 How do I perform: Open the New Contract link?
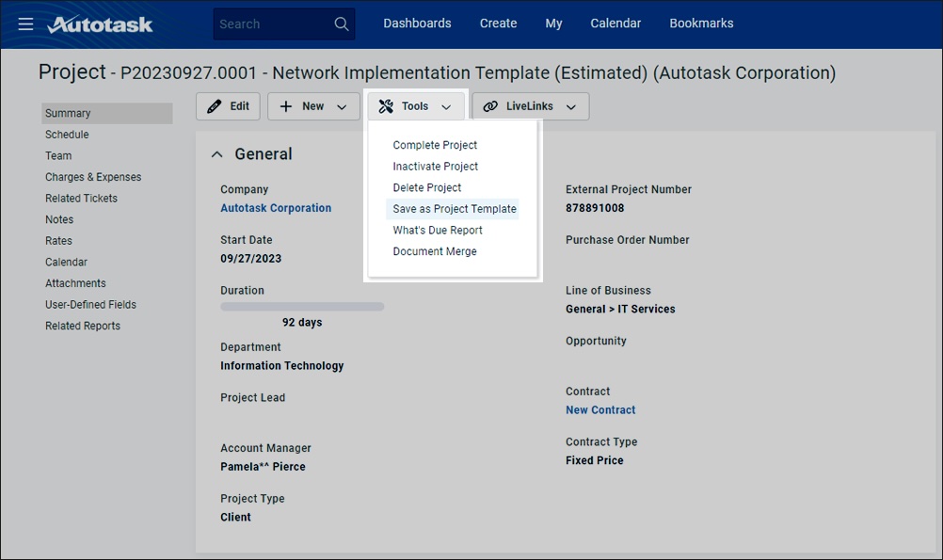tap(600, 410)
